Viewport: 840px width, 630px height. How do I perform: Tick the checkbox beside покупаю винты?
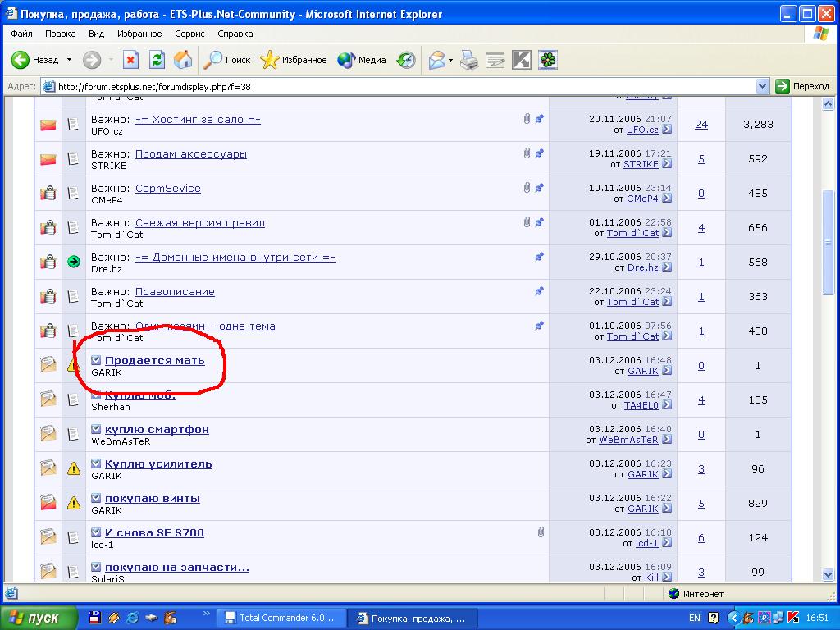tap(96, 498)
